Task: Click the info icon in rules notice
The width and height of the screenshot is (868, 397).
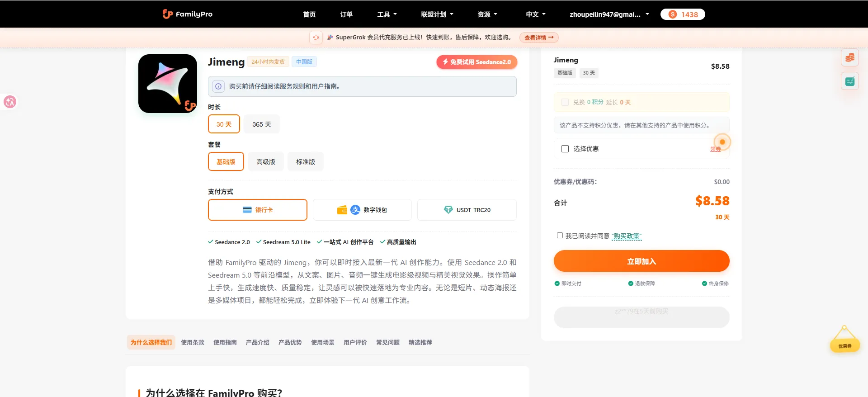Action: click(218, 86)
